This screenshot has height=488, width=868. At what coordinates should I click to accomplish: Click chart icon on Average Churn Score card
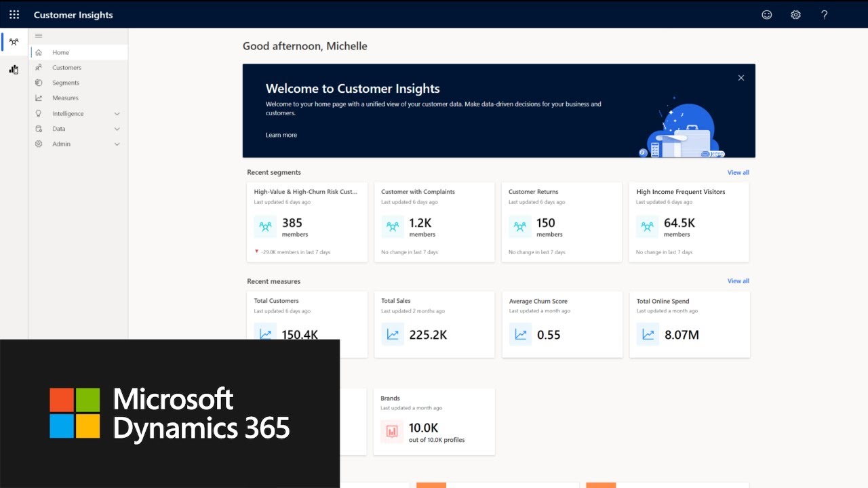(x=521, y=334)
